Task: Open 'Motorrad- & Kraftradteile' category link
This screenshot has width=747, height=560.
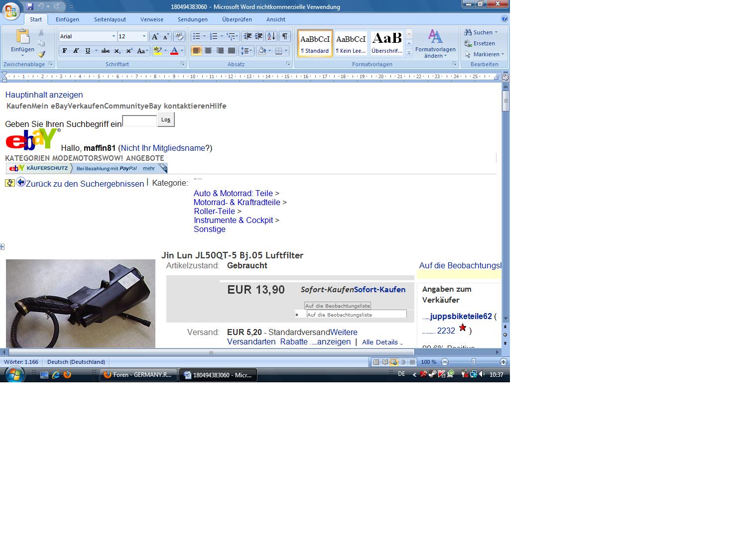Action: 237,202
